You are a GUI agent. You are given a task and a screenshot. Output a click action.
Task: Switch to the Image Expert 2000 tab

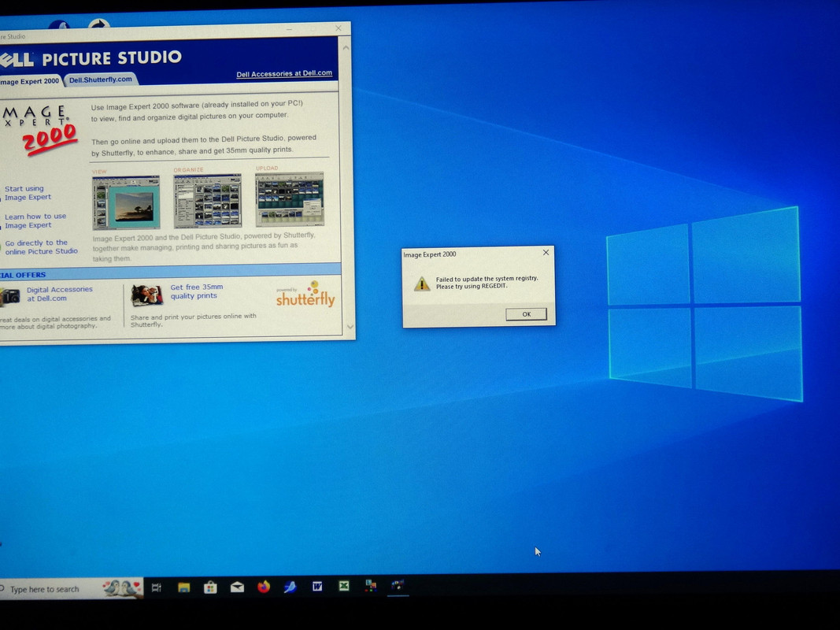pyautogui.click(x=29, y=81)
